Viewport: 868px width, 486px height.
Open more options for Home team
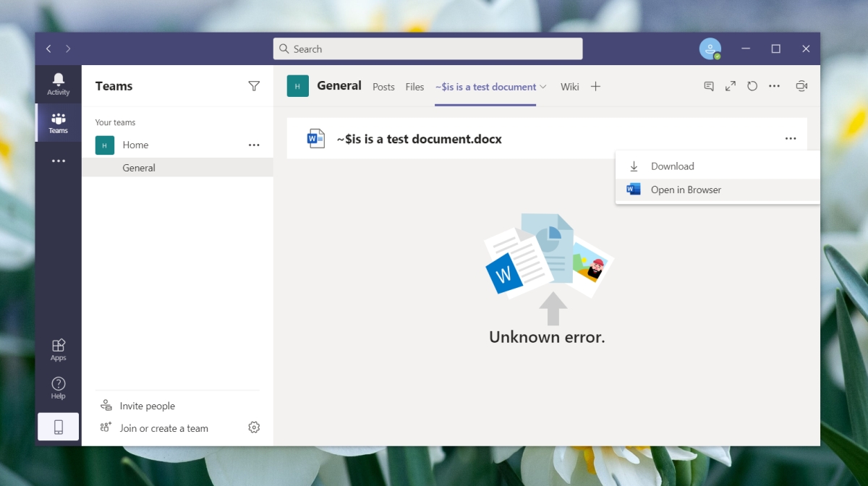tap(254, 145)
